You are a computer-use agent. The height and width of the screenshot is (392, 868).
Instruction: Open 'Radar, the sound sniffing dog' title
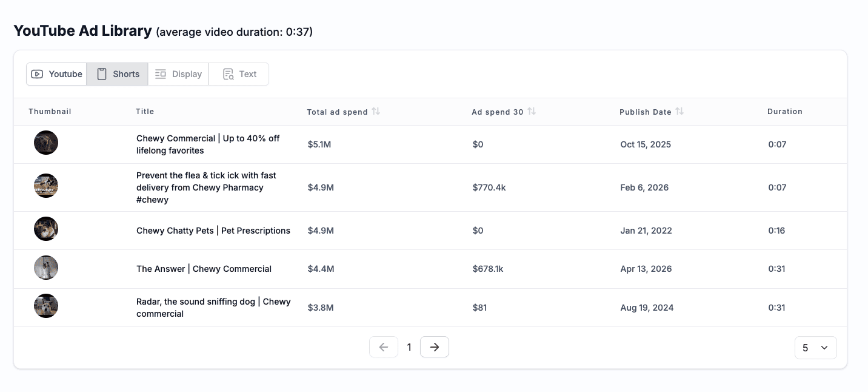[213, 308]
